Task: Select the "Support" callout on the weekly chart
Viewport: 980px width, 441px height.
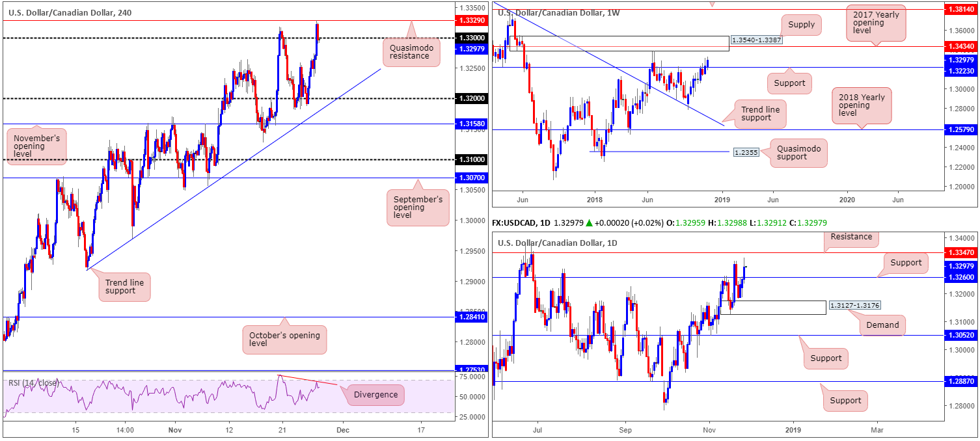Action: click(x=790, y=83)
